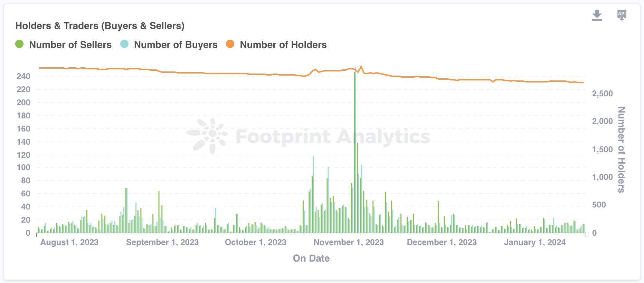Click the green dot beside Number of Sellers
This screenshot has width=644, height=283.
coord(19,44)
